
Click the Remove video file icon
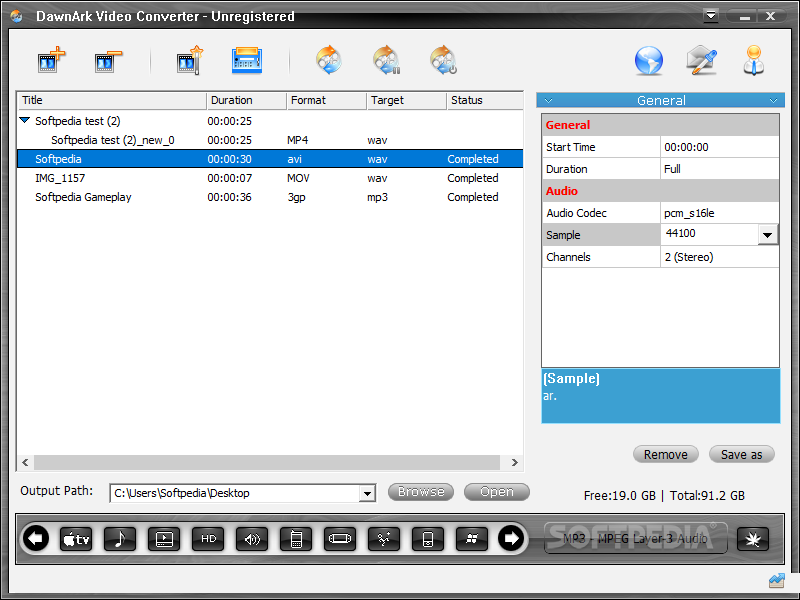click(x=108, y=61)
